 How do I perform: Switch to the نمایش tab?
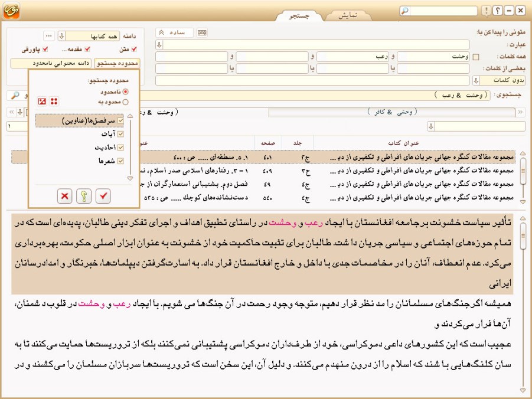(348, 15)
